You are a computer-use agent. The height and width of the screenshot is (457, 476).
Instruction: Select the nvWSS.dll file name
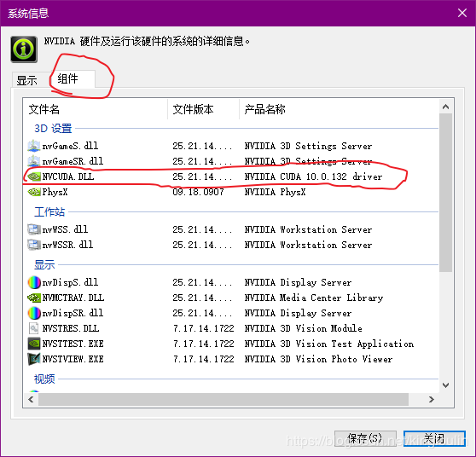pyautogui.click(x=65, y=229)
